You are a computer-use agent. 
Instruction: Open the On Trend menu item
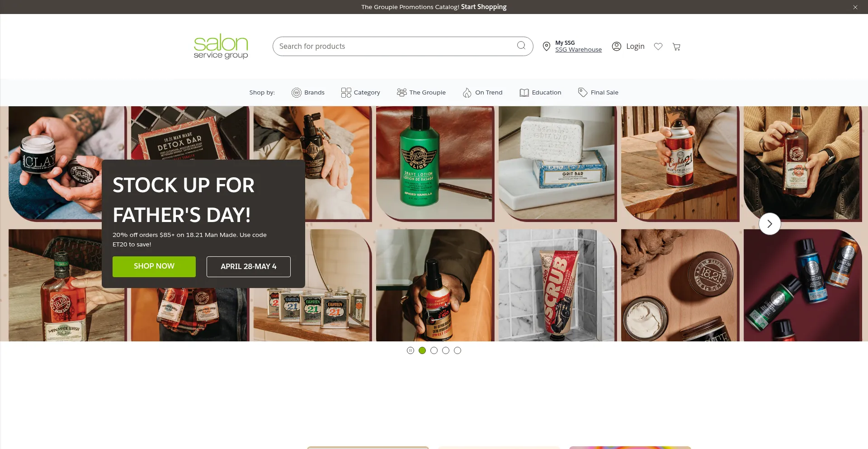(482, 93)
